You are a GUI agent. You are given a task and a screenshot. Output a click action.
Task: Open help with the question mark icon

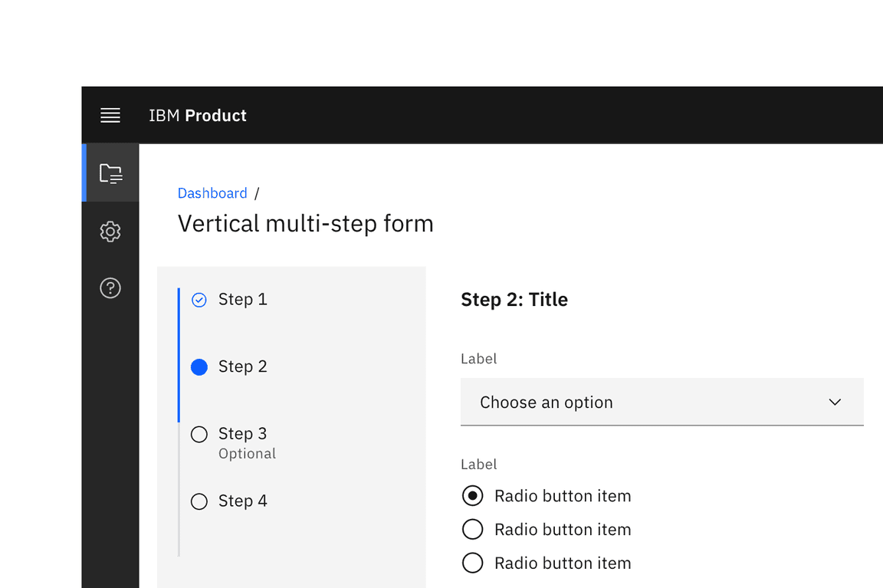click(110, 287)
